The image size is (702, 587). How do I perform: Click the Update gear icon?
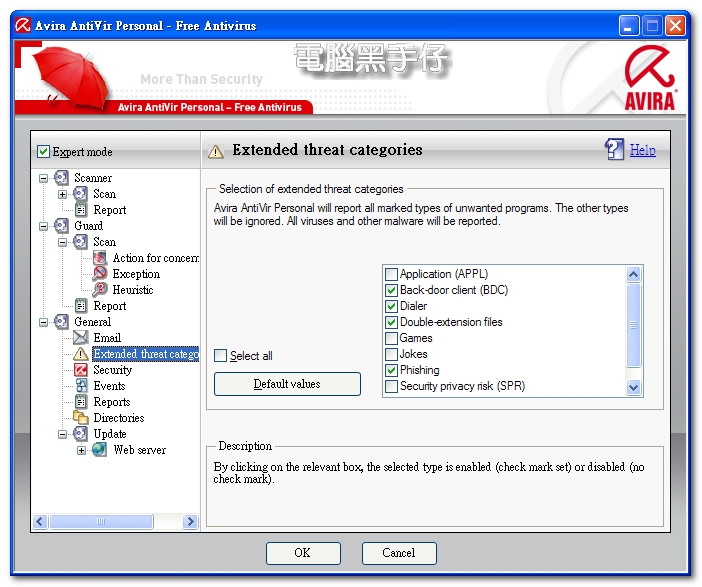(80, 433)
